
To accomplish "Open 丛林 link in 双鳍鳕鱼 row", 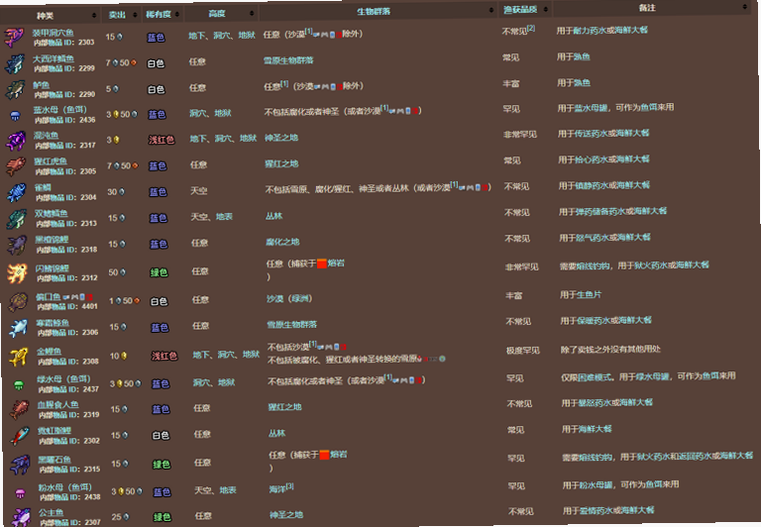I will pos(274,216).
